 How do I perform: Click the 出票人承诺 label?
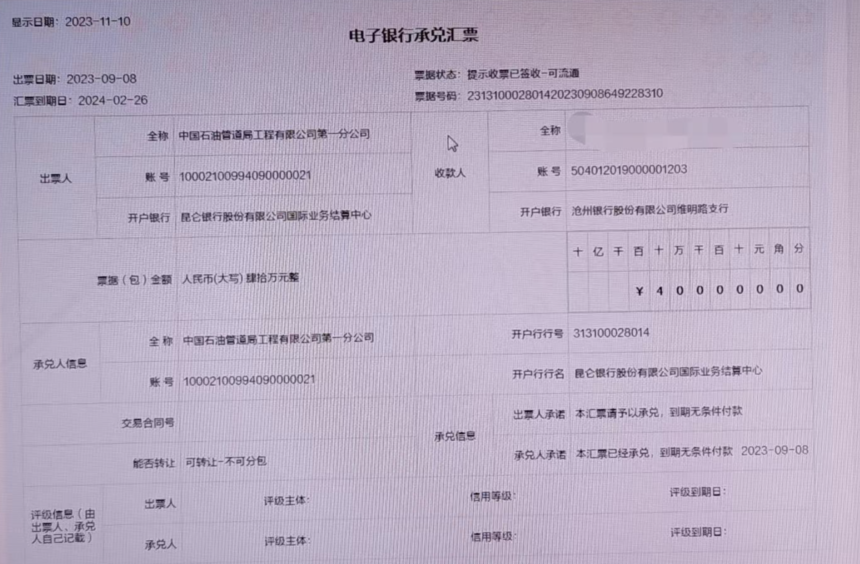click(539, 415)
